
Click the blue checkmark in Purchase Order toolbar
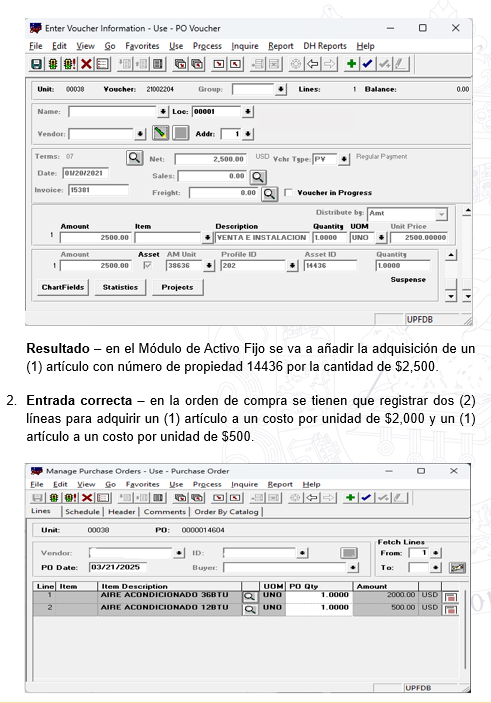366,498
